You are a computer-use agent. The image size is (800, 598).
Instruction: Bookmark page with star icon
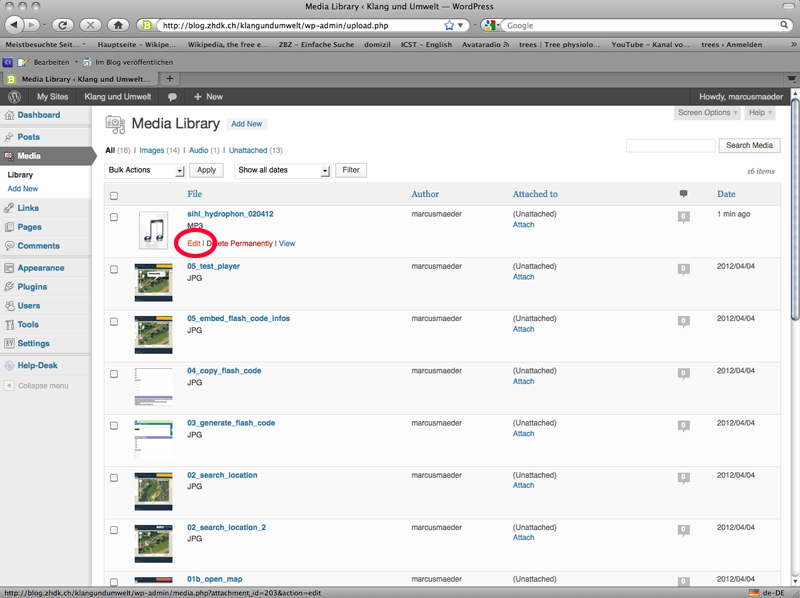coord(449,25)
